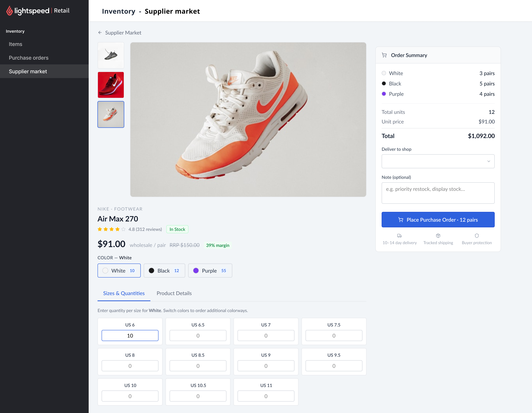The height and width of the screenshot is (413, 532).
Task: Click the 39% margin badge
Action: pos(218,245)
